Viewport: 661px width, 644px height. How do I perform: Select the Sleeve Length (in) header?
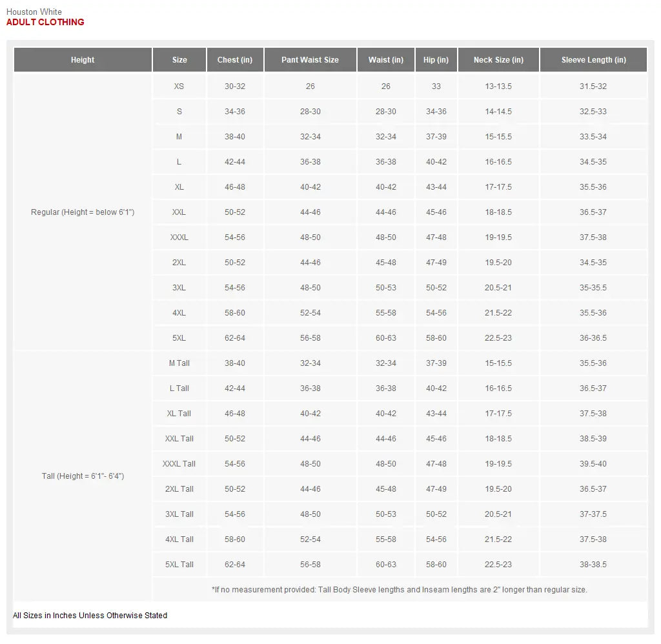pos(593,60)
